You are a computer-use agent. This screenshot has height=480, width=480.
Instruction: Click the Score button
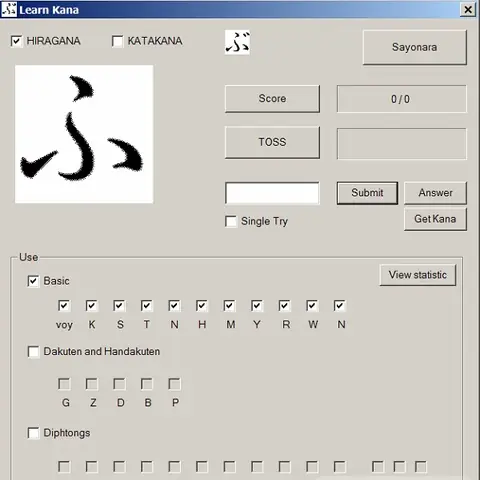(272, 99)
